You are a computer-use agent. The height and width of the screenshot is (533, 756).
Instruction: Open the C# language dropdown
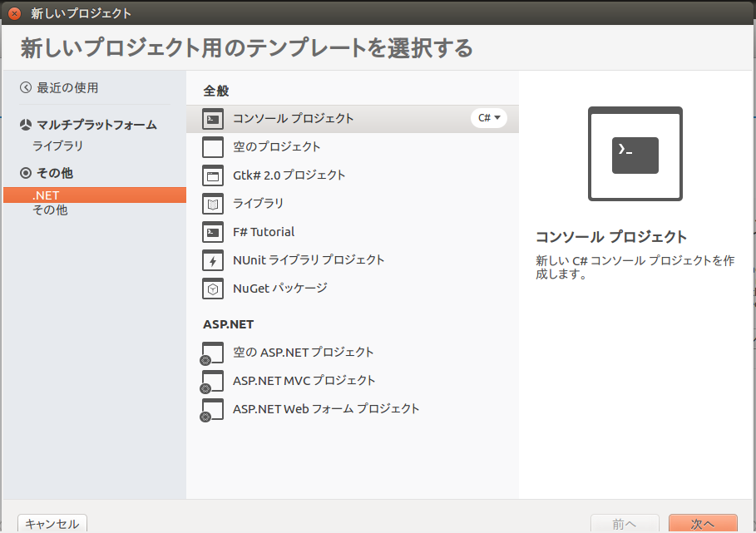(x=489, y=118)
